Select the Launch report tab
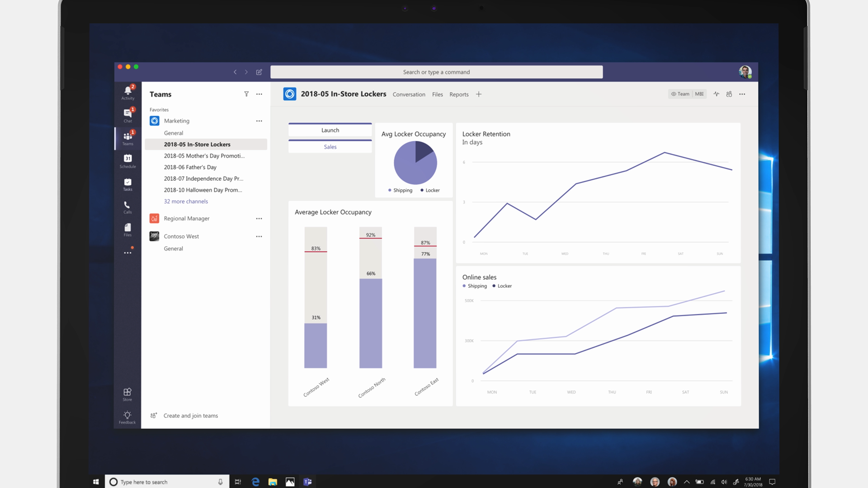The image size is (868, 488). (330, 130)
